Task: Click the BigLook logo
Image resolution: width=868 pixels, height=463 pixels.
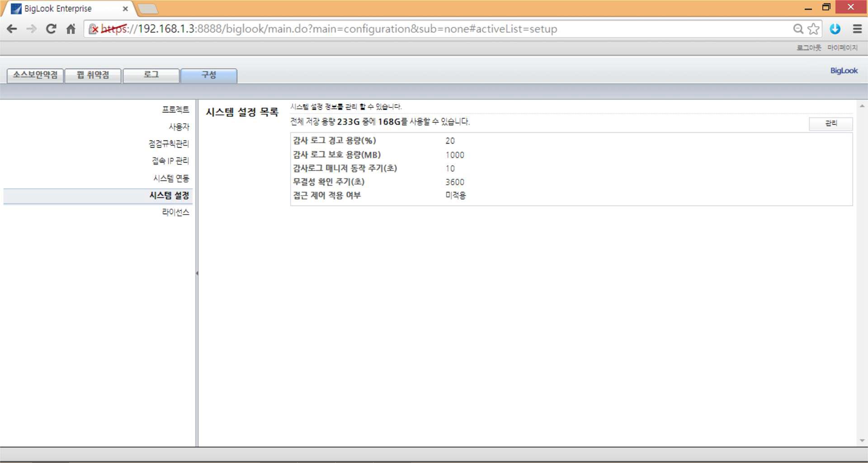Action: click(x=844, y=70)
